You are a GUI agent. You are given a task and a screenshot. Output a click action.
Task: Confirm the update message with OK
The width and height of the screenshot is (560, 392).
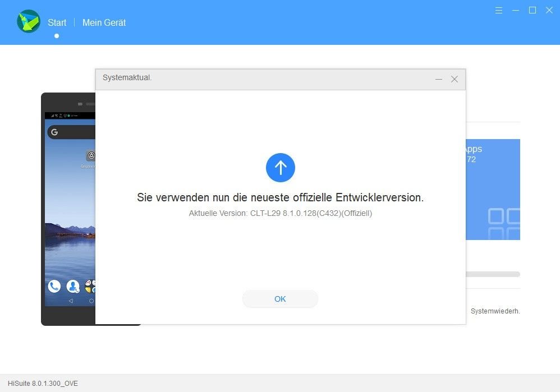point(280,299)
